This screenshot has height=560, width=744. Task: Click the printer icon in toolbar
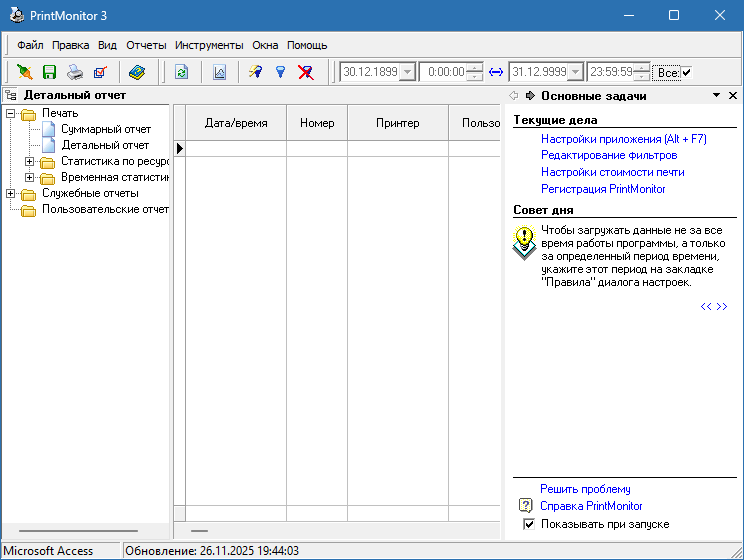click(74, 72)
